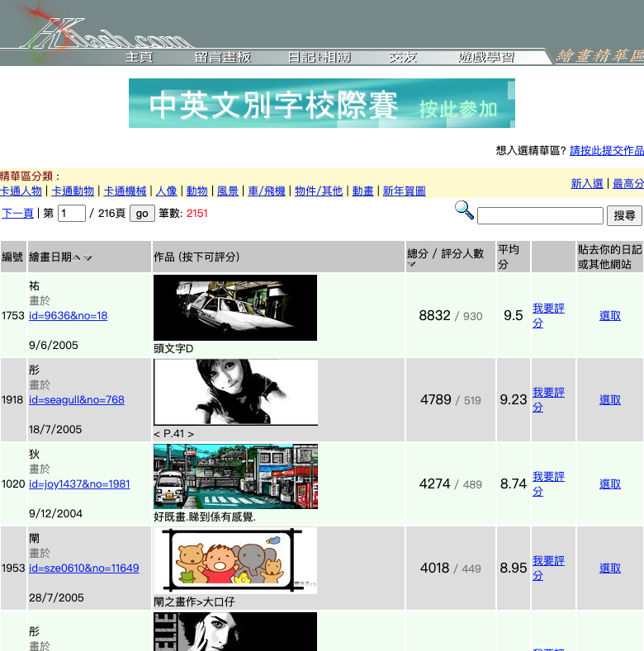Image resolution: width=644 pixels, height=651 pixels.
Task: Follow 請按此提交作品 link
Action: (607, 150)
